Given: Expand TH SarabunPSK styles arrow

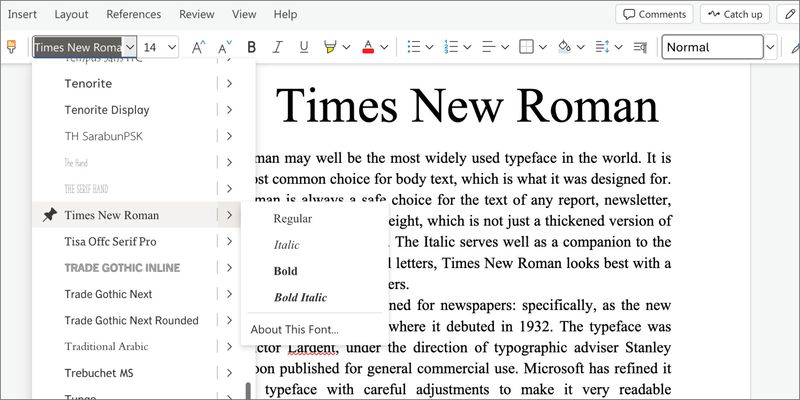Looking at the screenshot, I should point(229,136).
